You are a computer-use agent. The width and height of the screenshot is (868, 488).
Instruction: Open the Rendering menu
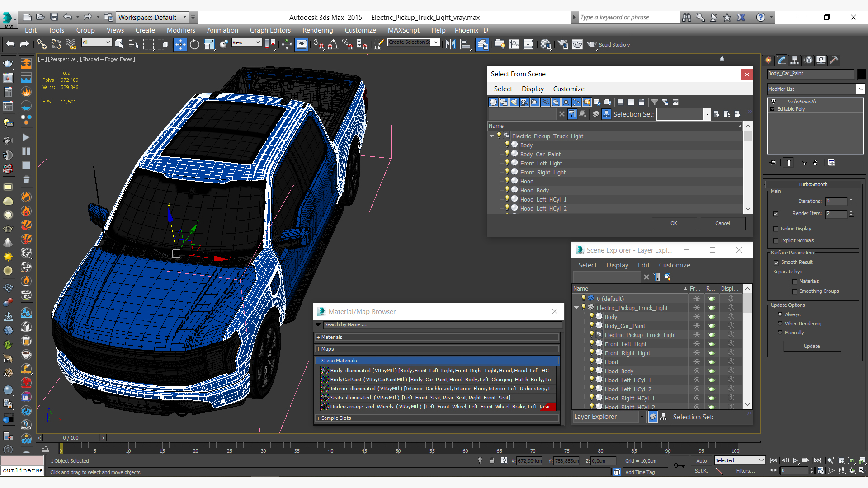coord(317,30)
